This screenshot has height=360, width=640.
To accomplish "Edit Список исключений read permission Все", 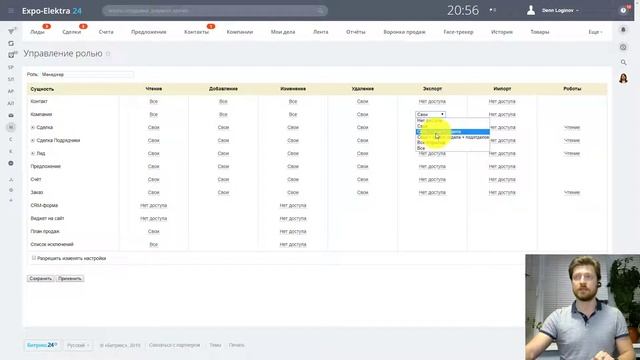I will (153, 244).
